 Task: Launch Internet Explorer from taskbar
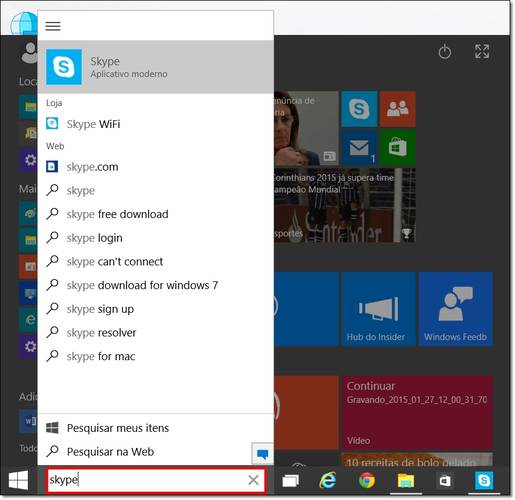[328, 481]
